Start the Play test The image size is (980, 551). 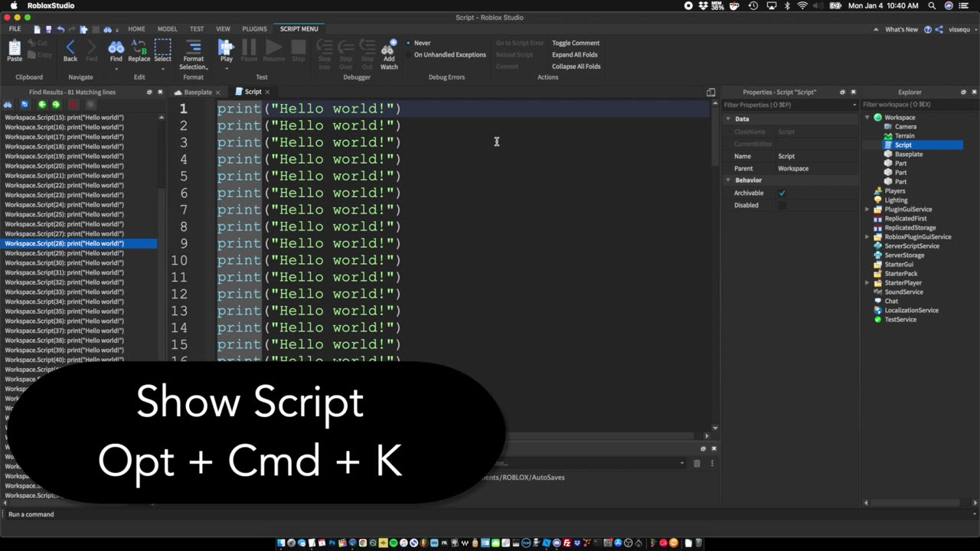pos(227,51)
